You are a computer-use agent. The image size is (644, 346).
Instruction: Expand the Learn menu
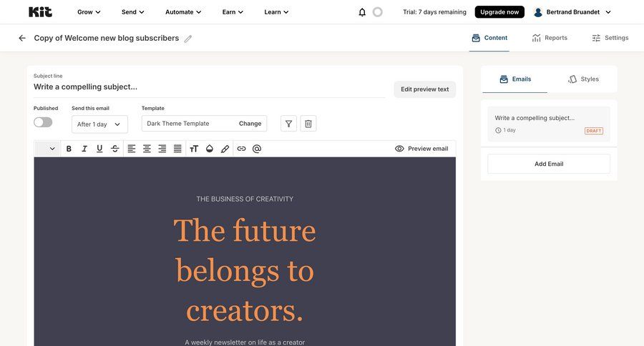pos(276,12)
